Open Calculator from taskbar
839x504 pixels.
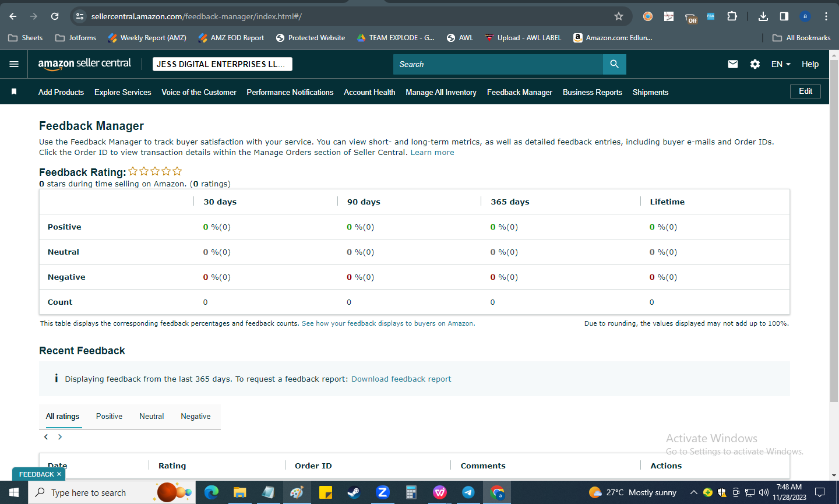click(411, 492)
